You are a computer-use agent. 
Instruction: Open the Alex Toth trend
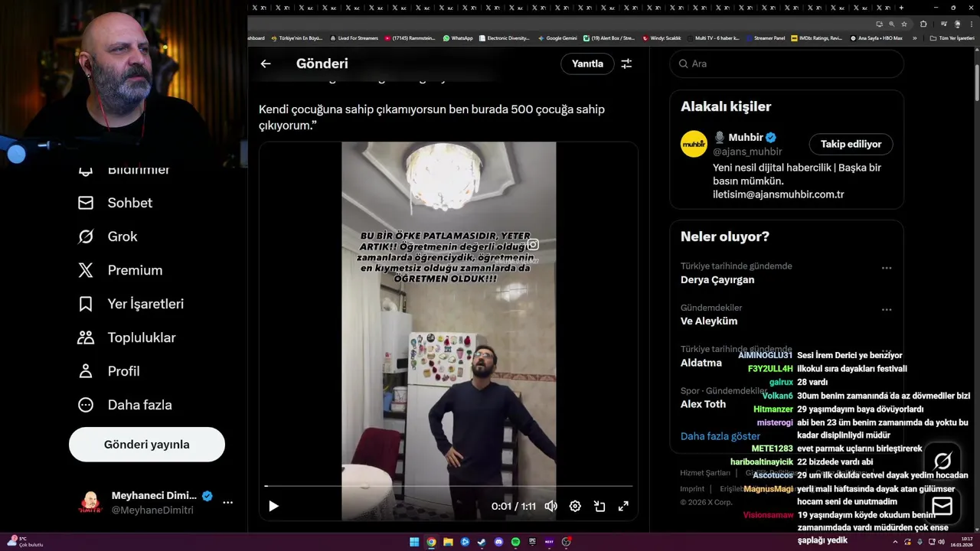coord(703,404)
